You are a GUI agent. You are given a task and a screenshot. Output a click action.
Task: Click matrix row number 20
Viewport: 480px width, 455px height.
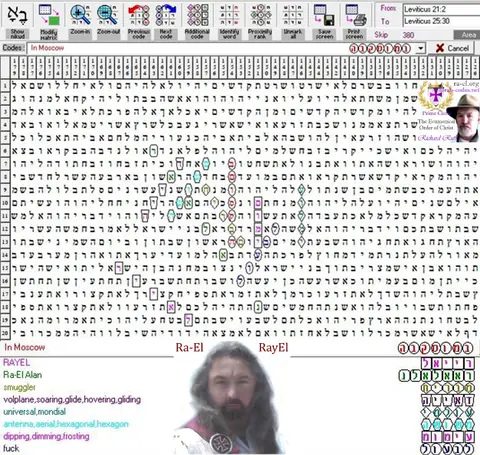click(5, 333)
